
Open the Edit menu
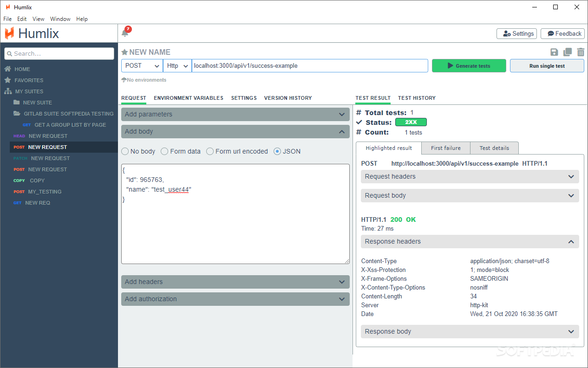[x=22, y=19]
